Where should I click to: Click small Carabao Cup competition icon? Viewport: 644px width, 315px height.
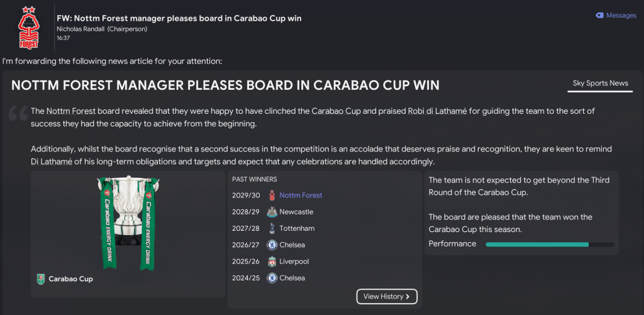(x=41, y=279)
